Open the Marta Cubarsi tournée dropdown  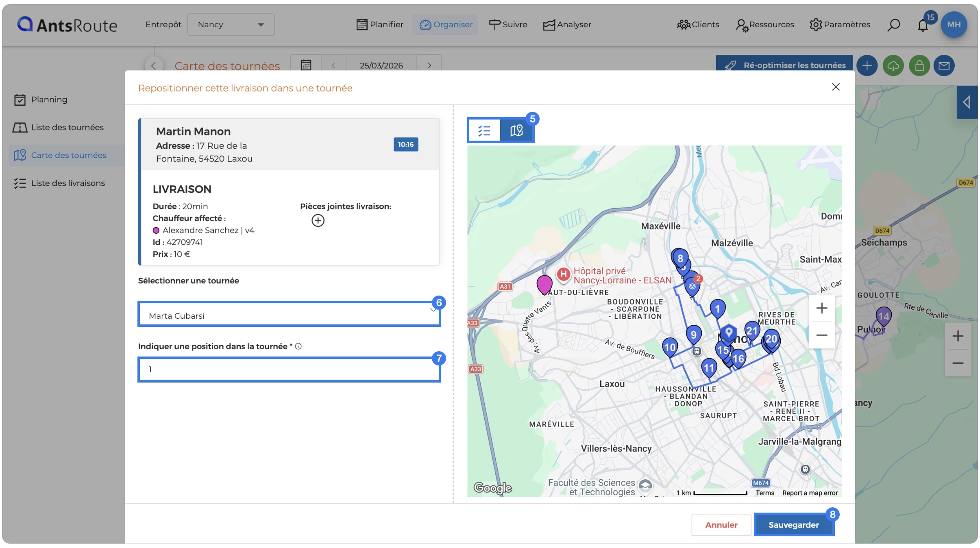(289, 315)
